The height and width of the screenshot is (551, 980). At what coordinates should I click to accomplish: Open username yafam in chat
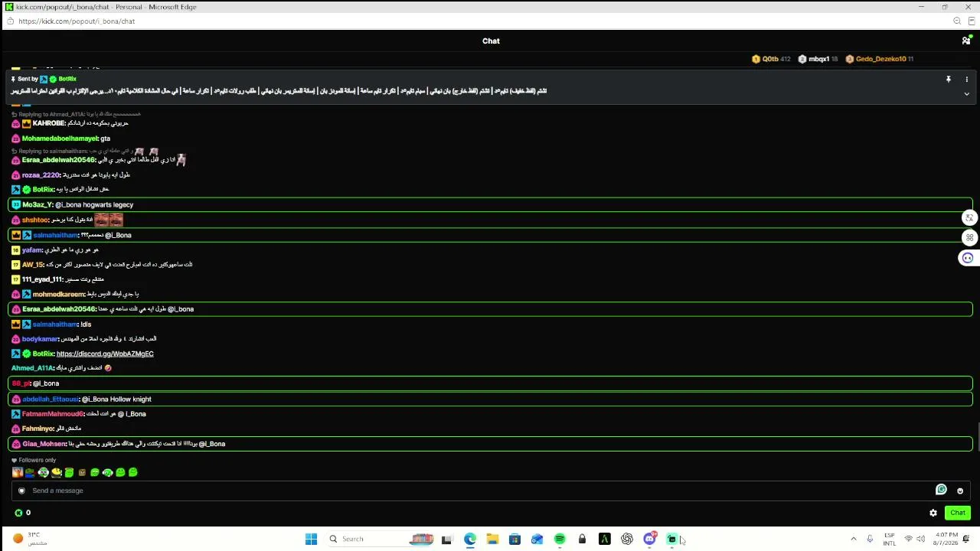[x=32, y=249]
